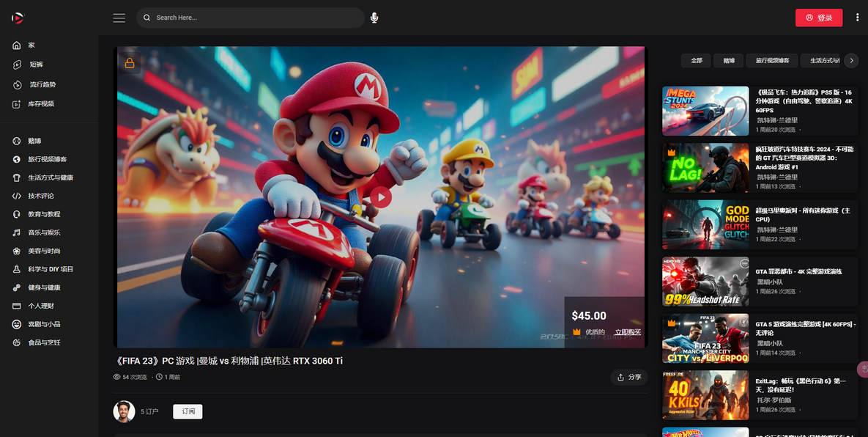The height and width of the screenshot is (437, 868).
Task: Click the 5 订户 subscriber count
Action: (x=149, y=412)
